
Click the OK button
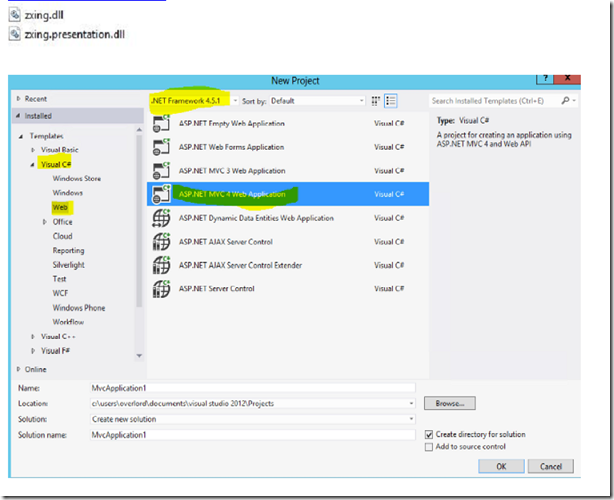501,466
